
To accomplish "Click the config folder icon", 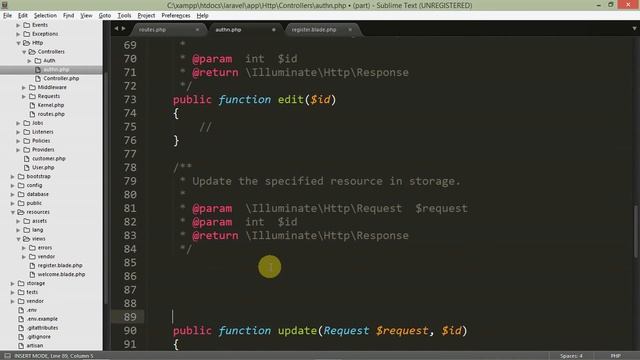I will 21,186.
